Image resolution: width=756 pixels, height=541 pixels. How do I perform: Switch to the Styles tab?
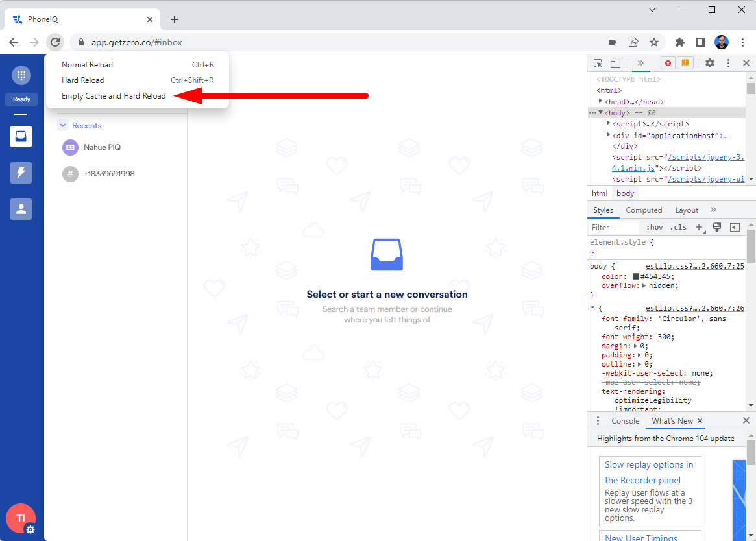coord(603,210)
